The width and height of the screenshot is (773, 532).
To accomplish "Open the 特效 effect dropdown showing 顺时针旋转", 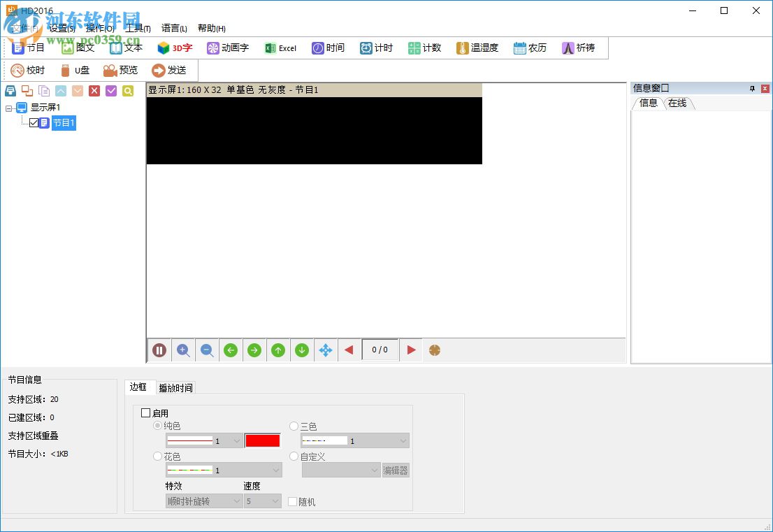I will click(x=203, y=501).
